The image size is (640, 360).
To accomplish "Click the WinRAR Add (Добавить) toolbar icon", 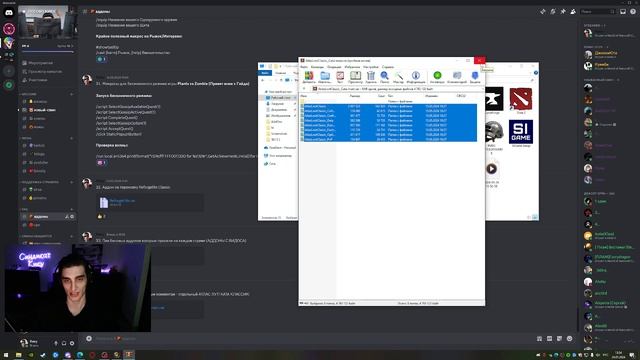I will click(x=309, y=76).
